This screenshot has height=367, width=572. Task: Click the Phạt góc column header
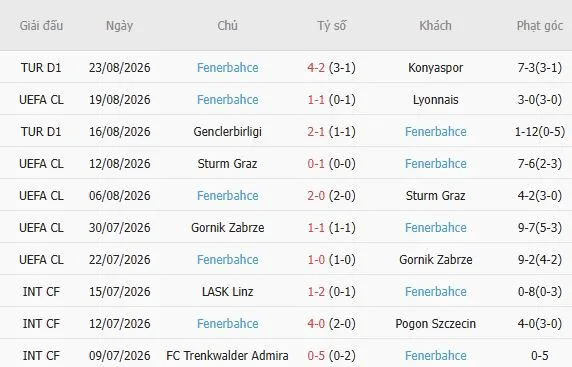[540, 26]
